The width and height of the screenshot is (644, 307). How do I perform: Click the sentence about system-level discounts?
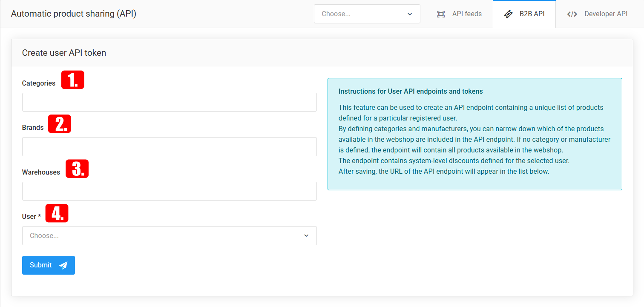point(454,161)
